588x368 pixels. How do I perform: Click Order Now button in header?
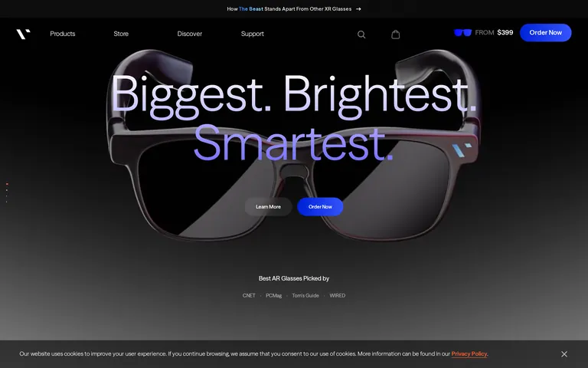coord(545,33)
